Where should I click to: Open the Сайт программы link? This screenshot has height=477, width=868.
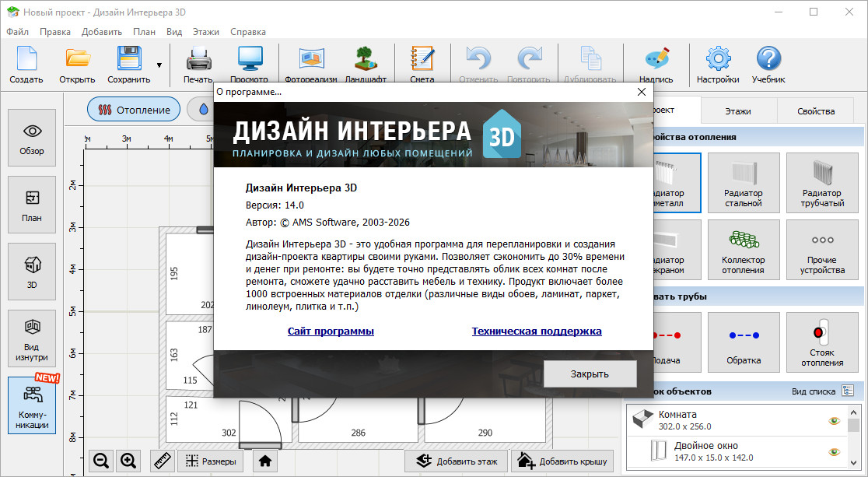331,331
